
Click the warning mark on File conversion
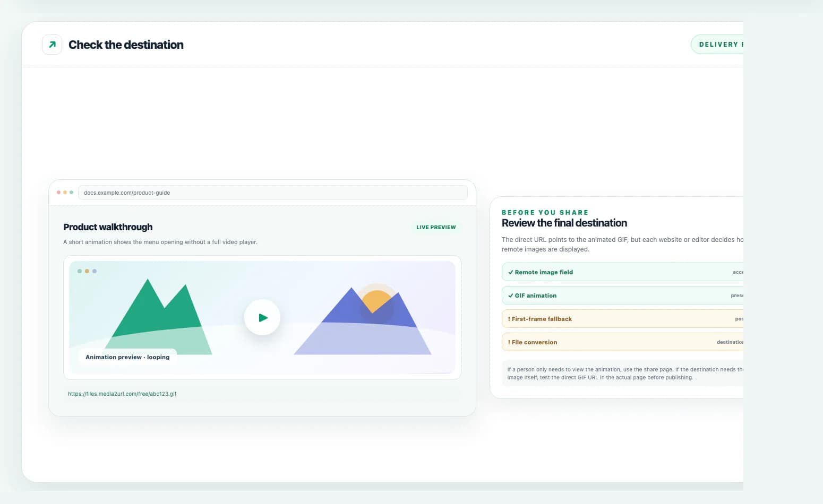tap(509, 342)
